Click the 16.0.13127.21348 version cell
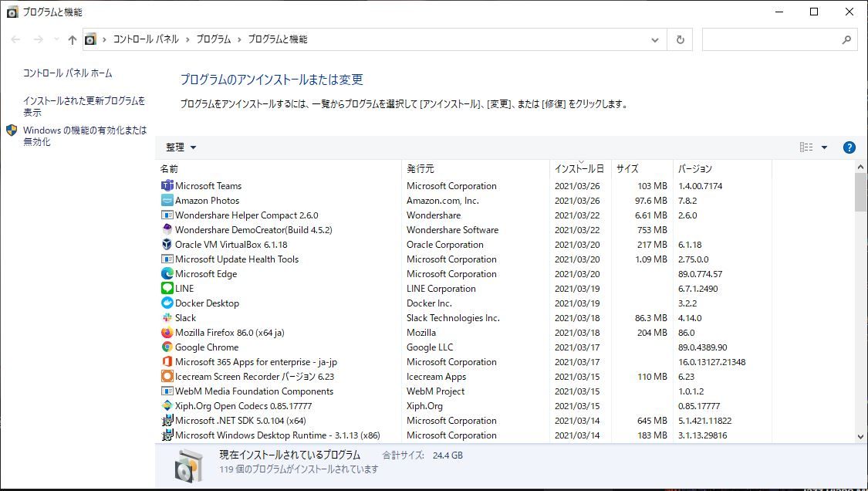The width and height of the screenshot is (868, 491). click(x=712, y=362)
